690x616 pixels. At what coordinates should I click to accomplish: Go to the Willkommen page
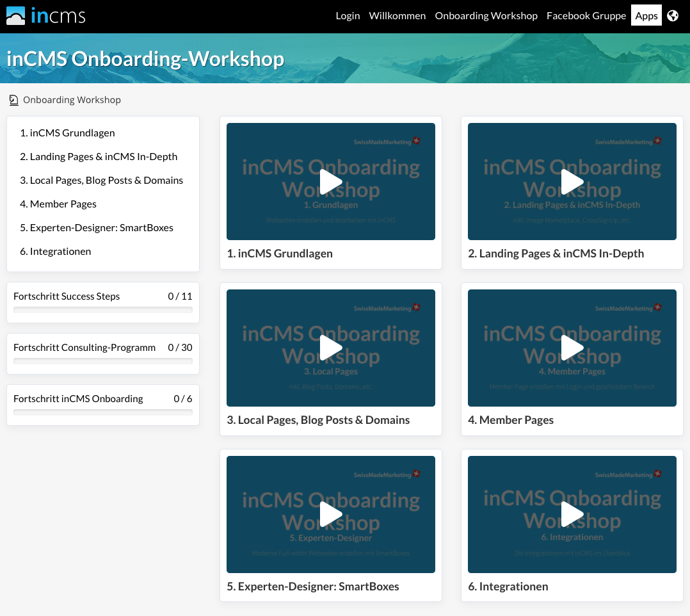click(397, 16)
